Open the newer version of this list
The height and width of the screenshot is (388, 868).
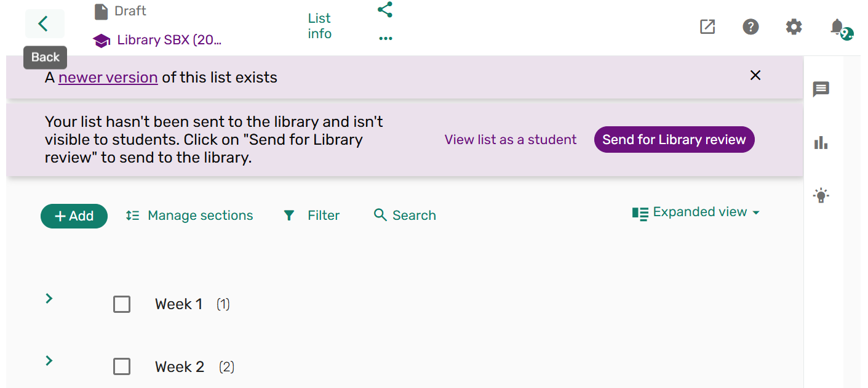[x=108, y=77]
